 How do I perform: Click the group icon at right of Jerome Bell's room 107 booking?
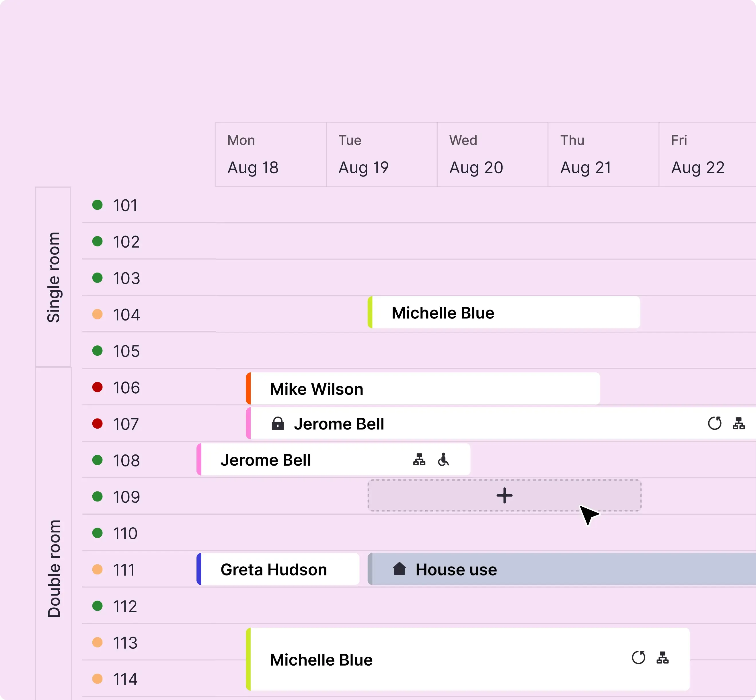(x=739, y=423)
